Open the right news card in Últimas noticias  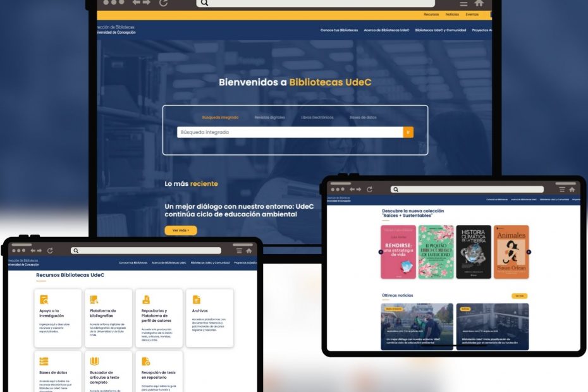click(493, 327)
